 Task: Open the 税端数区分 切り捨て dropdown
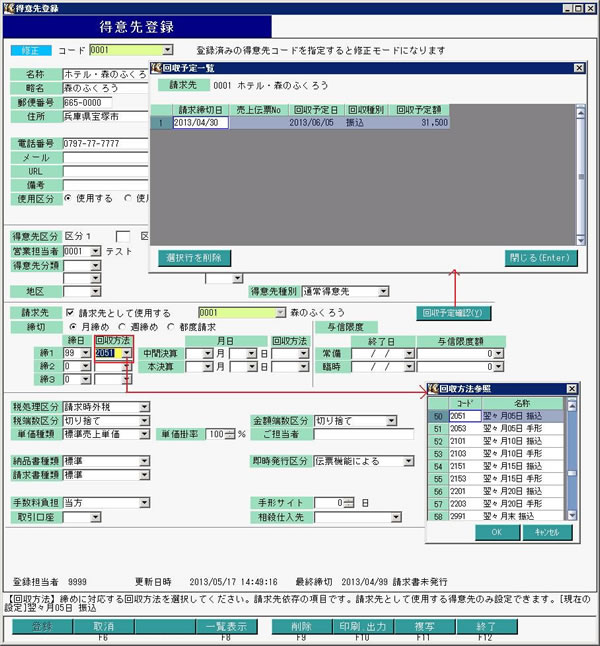point(144,421)
